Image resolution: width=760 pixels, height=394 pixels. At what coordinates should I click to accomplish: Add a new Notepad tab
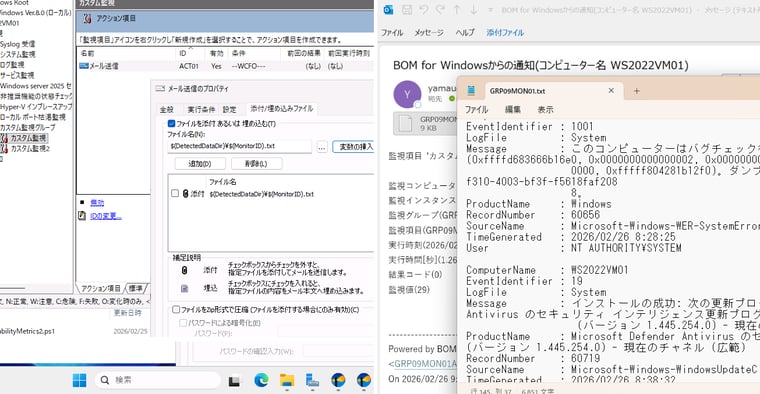coord(637,91)
